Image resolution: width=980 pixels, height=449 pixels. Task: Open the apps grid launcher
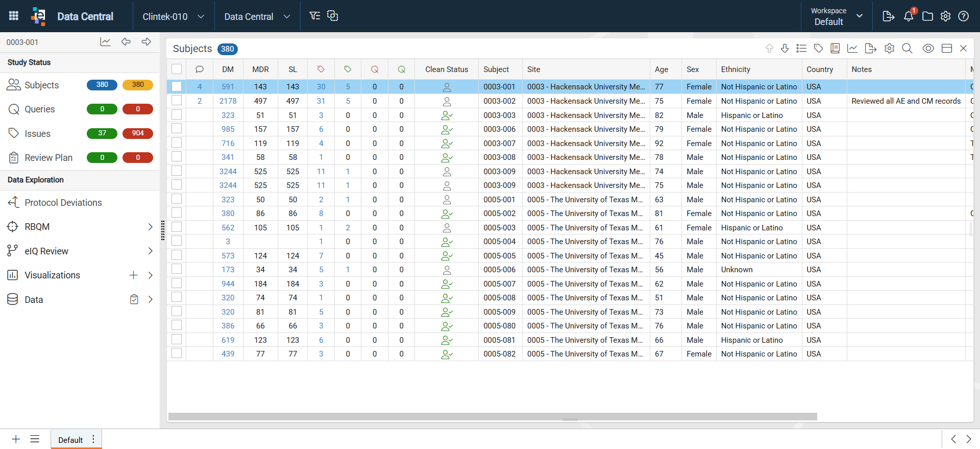[14, 16]
